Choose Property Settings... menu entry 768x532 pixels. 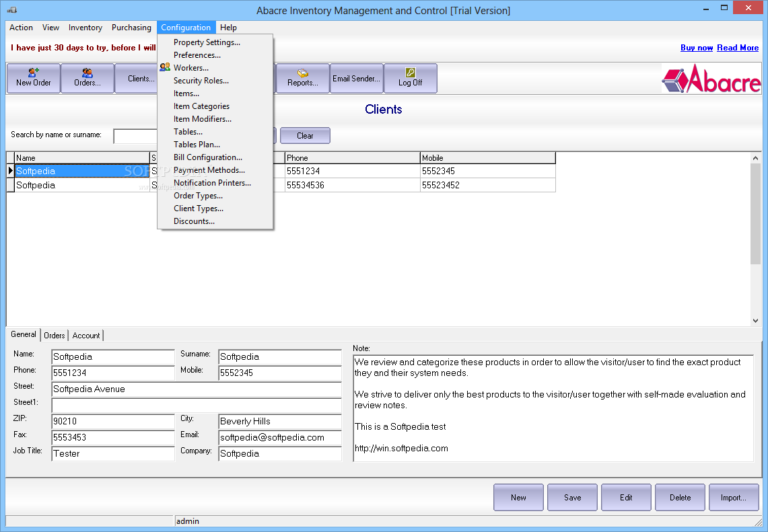click(215, 42)
